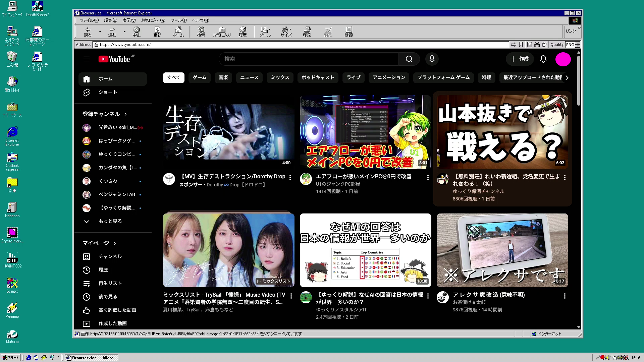Click the 作成 create button
Screen dimensions: 644x362
tap(519, 59)
